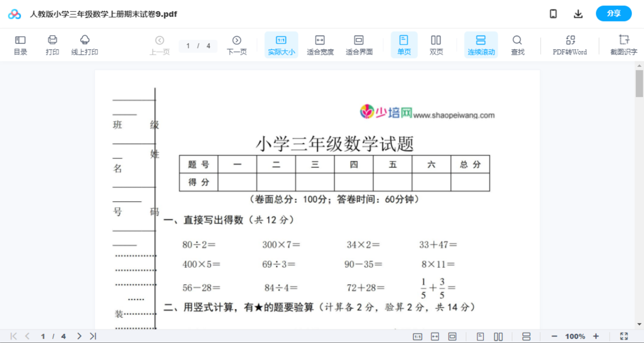The image size is (644, 343).
Task: Open the 目录 table of contents panel
Action: (20, 45)
